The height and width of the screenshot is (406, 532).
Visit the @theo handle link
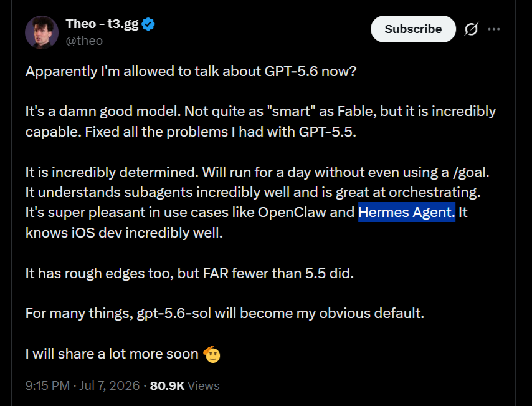(84, 41)
